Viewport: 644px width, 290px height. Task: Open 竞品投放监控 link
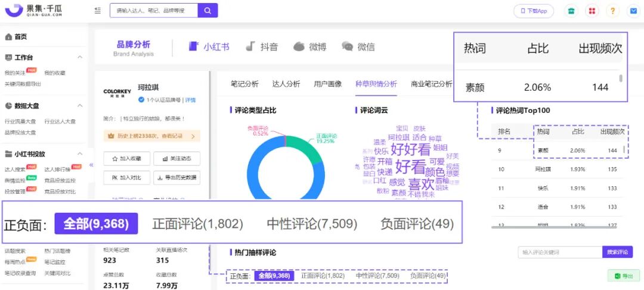tap(60, 181)
